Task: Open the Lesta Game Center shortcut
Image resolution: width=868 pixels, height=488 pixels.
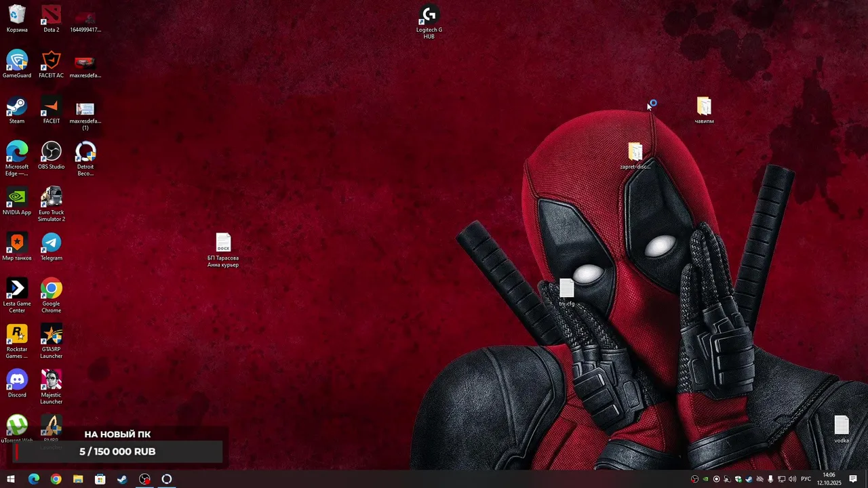Action: click(x=17, y=296)
